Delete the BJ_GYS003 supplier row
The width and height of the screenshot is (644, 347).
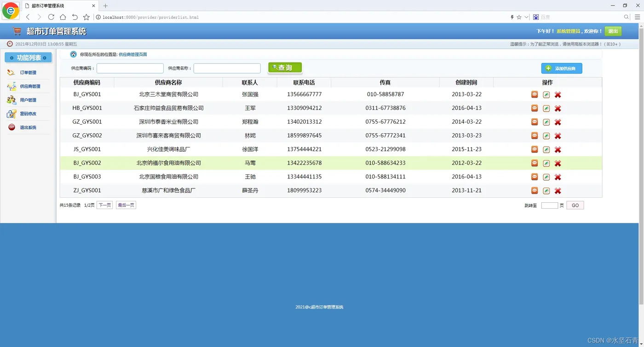click(x=558, y=177)
